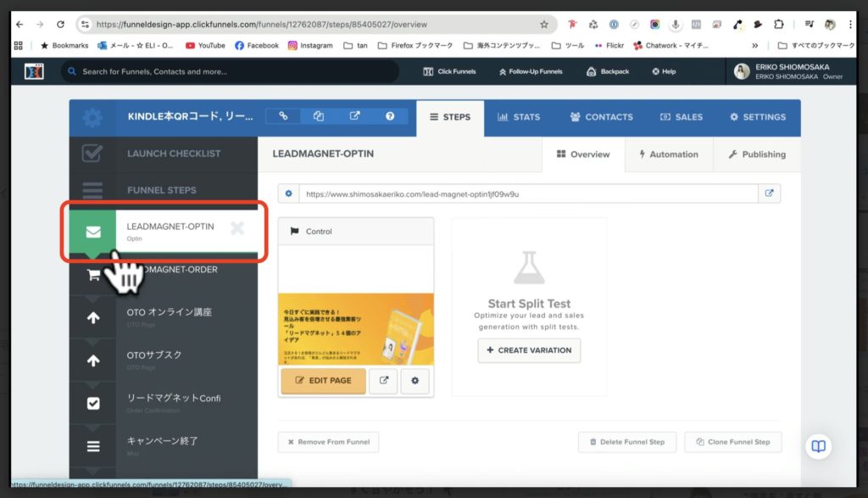Viewport: 868px width, 498px height.
Task: Click the funnel help question mark icon
Action: coord(390,117)
